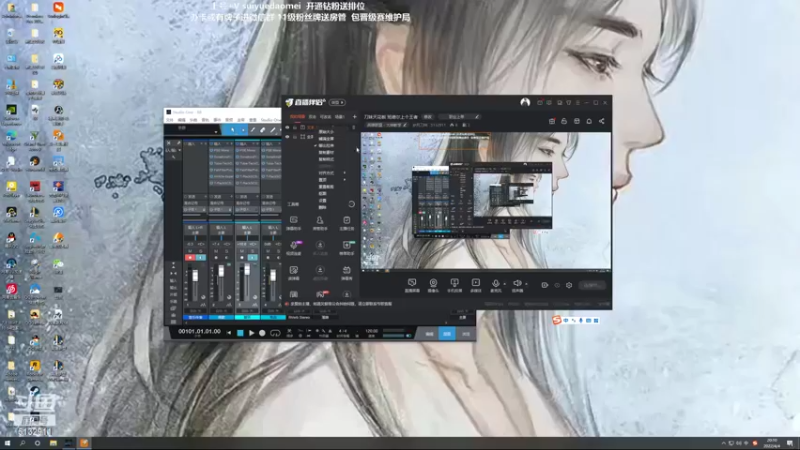Choose the last entry in the source context menu
The width and height of the screenshot is (800, 450).
coord(322,208)
